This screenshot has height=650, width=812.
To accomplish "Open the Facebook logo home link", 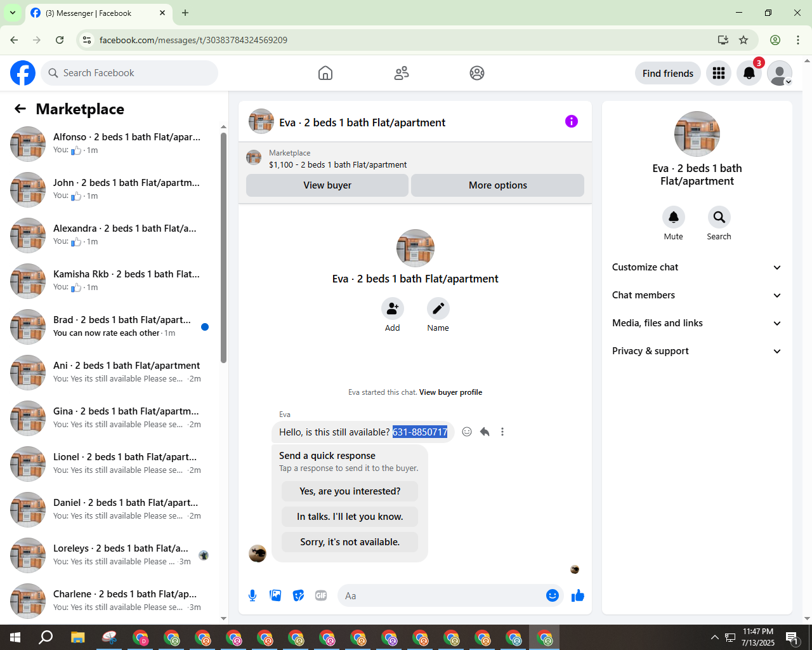I will [x=23, y=73].
